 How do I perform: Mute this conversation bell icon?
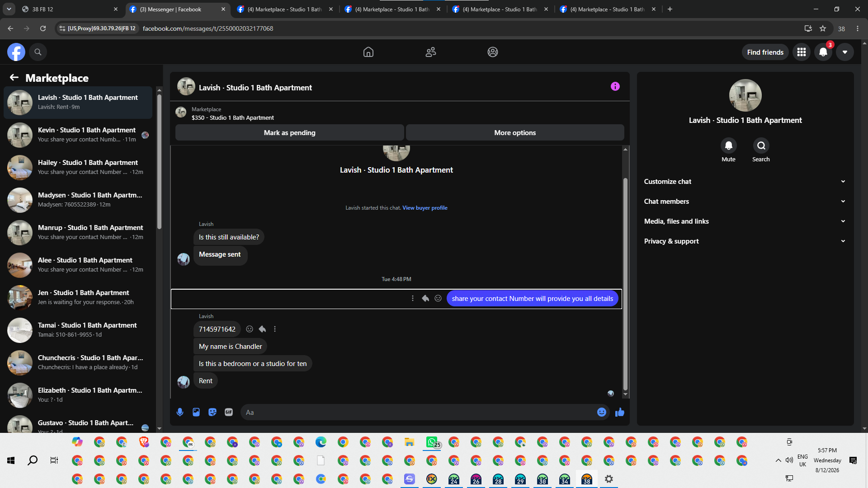pos(729,145)
